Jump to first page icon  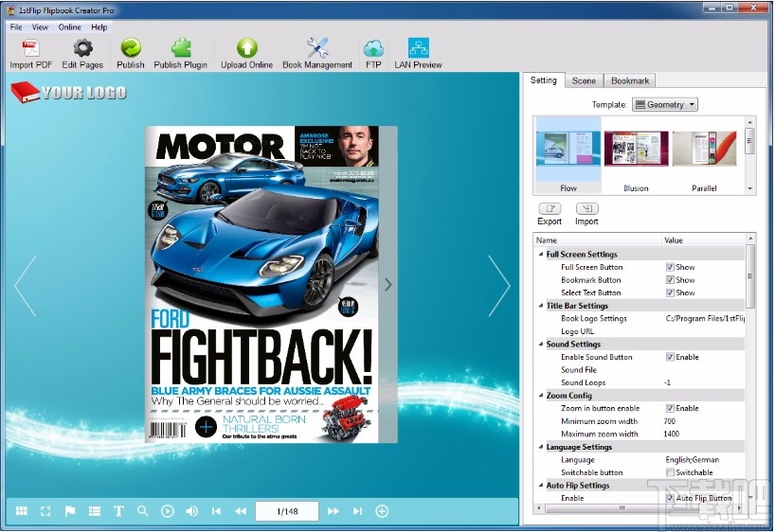pyautogui.click(x=216, y=511)
